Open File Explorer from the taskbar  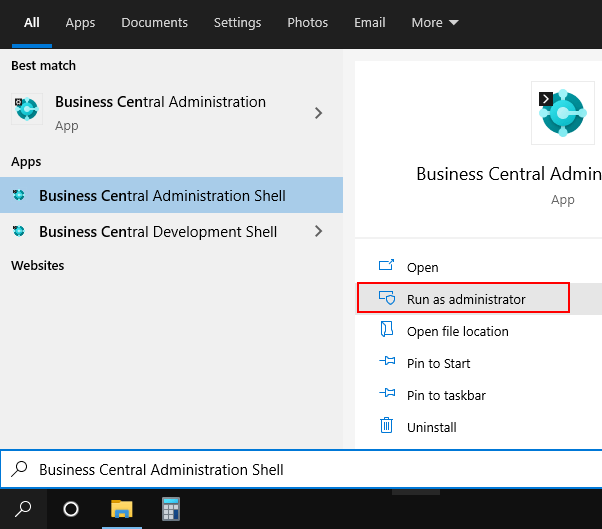pos(121,508)
